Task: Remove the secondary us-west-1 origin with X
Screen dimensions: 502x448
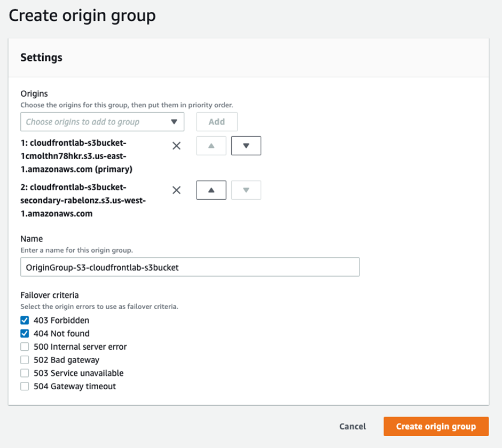Action: pos(176,190)
